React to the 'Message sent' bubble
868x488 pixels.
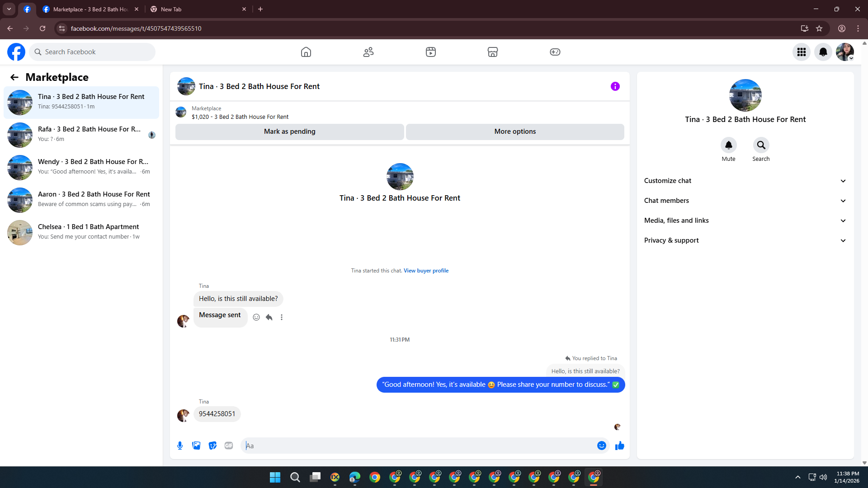point(256,317)
